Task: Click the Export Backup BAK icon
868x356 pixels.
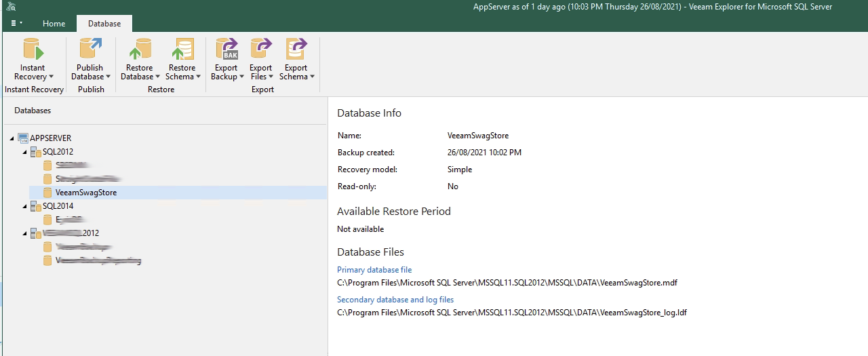Action: [226, 50]
